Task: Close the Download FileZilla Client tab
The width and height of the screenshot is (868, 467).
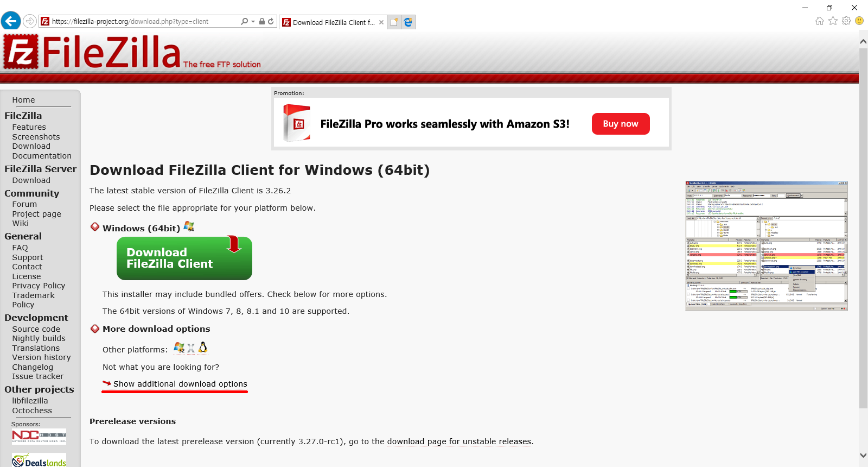Action: (381, 22)
